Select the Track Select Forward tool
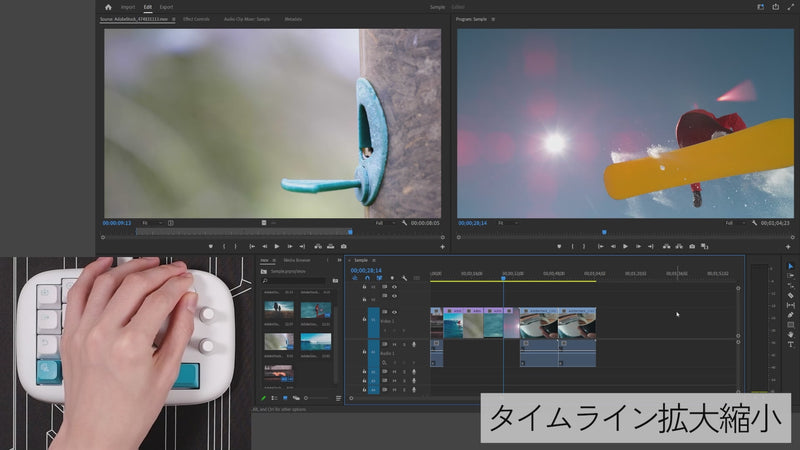The width and height of the screenshot is (800, 450). [x=790, y=276]
